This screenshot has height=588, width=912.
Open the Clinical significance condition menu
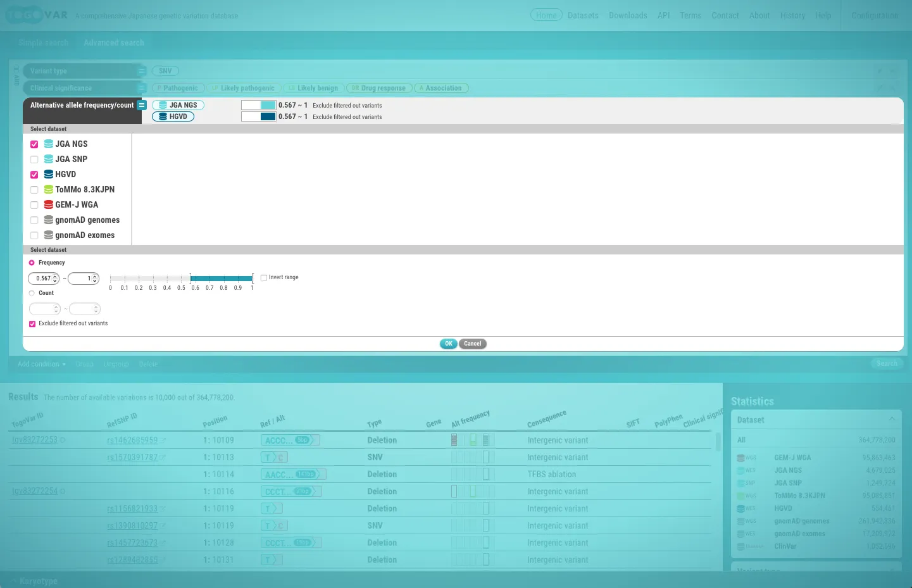pyautogui.click(x=142, y=88)
